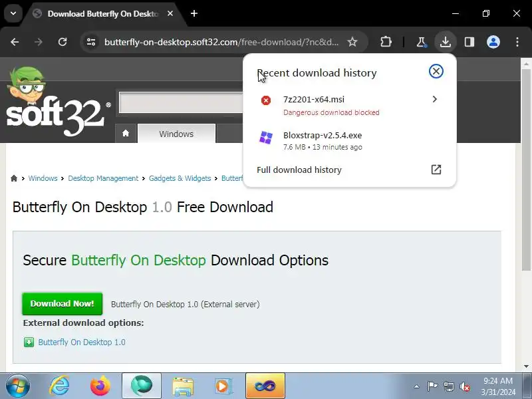Viewport: 532px width, 399px height.
Task: Click the open-in-new-tab icon for history
Action: 436,170
